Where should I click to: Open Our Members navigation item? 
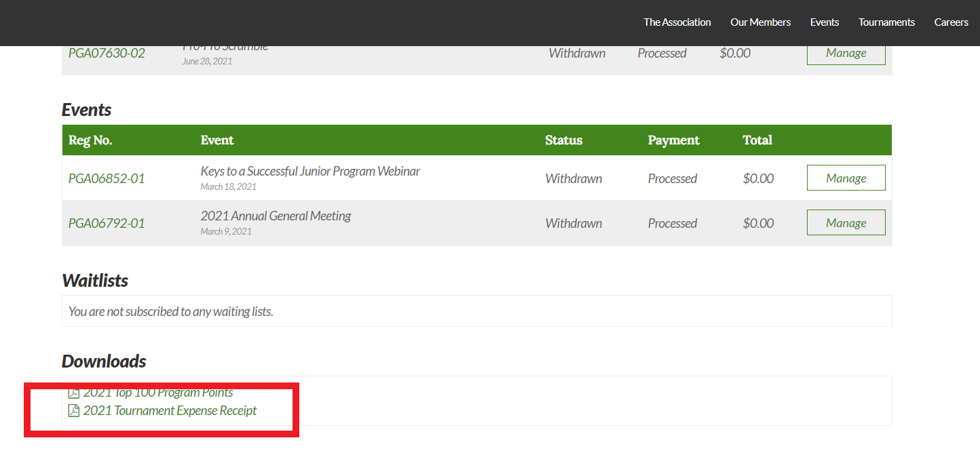point(760,22)
